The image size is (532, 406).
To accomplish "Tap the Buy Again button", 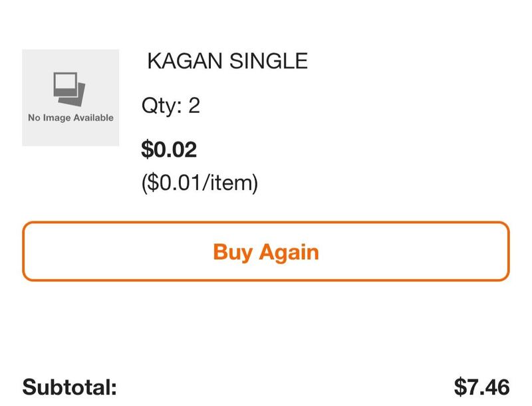I will point(266,251).
